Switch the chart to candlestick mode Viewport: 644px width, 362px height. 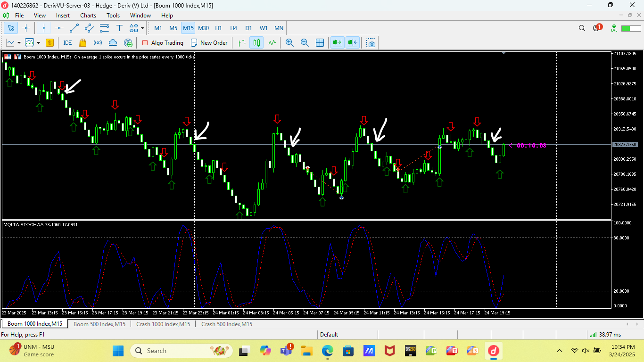(256, 42)
